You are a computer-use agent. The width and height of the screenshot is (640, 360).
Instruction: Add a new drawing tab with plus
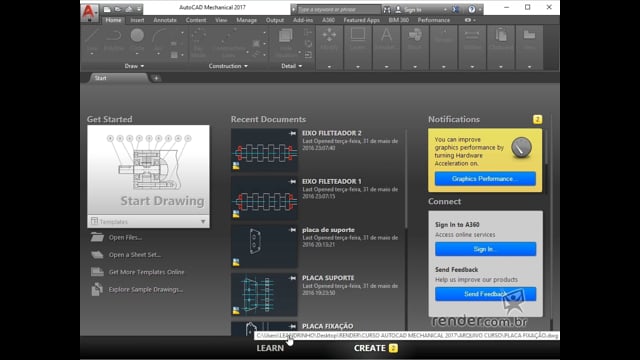(x=156, y=78)
